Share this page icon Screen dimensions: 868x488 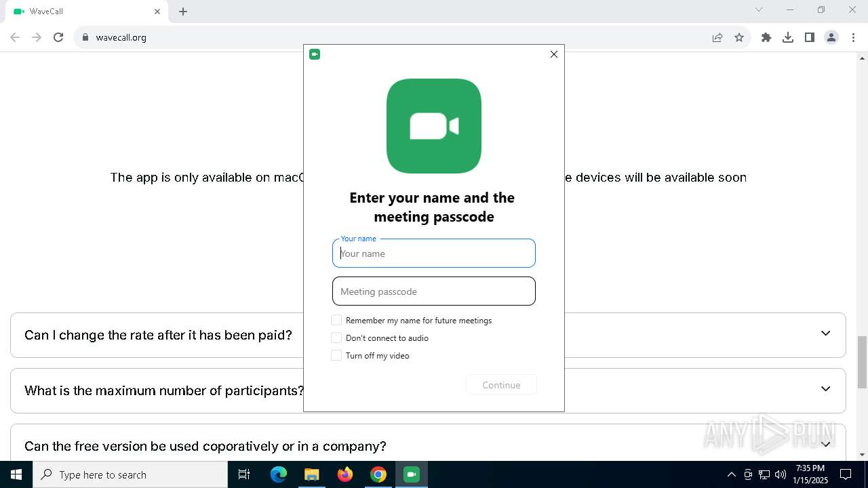pyautogui.click(x=717, y=37)
